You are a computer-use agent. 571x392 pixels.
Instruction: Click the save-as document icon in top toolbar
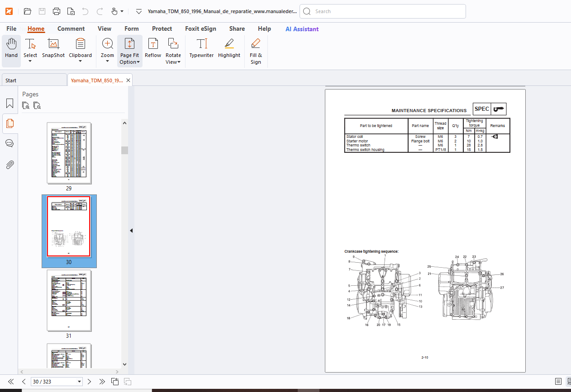[71, 11]
